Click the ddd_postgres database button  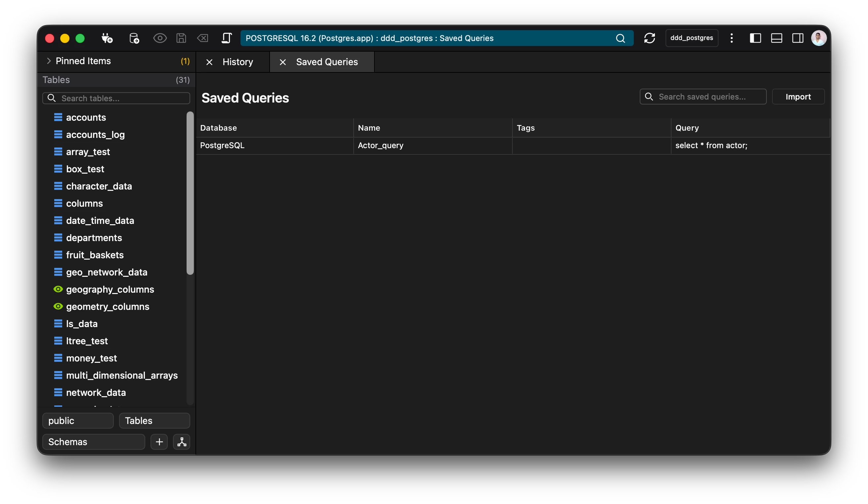tap(692, 38)
